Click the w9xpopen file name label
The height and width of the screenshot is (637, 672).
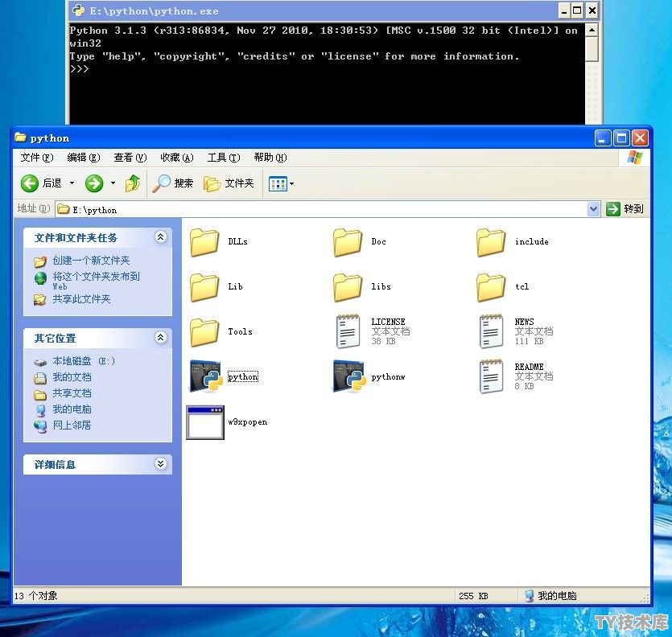[x=247, y=422]
